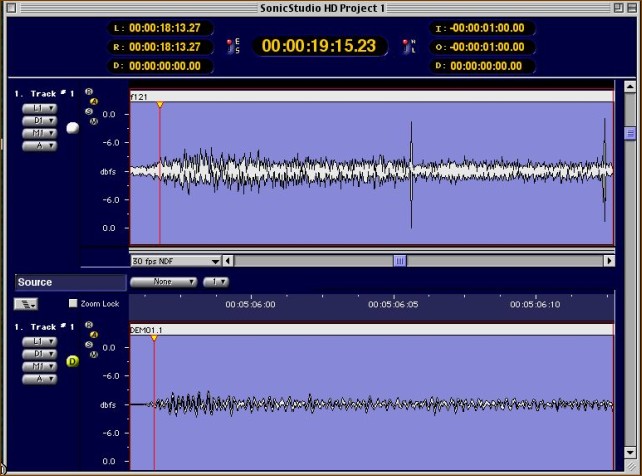
Task: Open the A dropdown on Source track
Action: coord(39,379)
